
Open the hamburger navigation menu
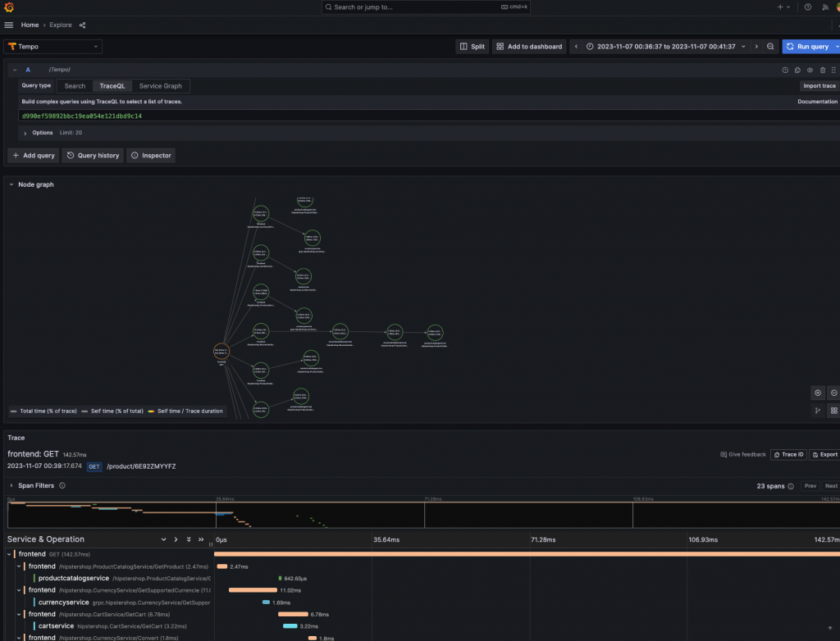pos(8,25)
